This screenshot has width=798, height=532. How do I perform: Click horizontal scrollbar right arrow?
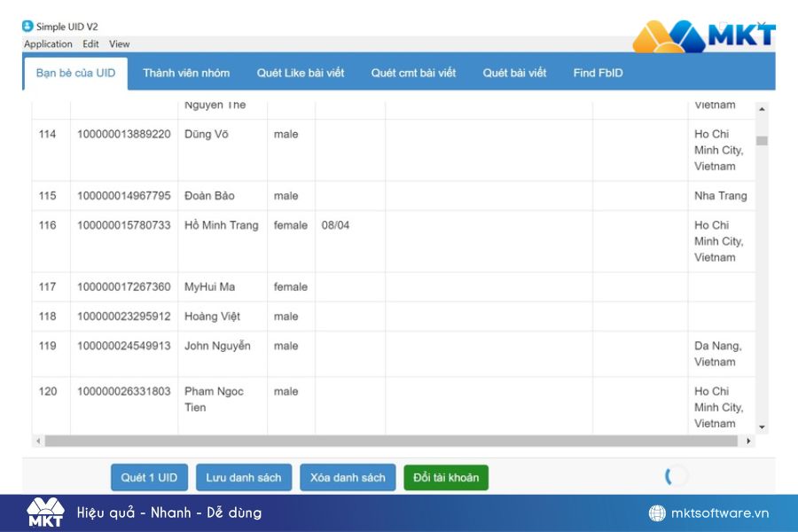click(x=748, y=441)
